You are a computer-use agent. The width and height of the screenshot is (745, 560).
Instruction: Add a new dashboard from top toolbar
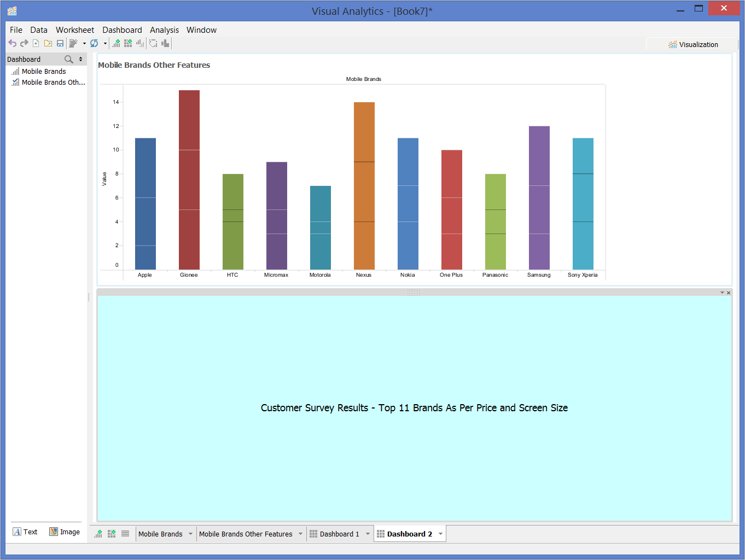coord(128,43)
